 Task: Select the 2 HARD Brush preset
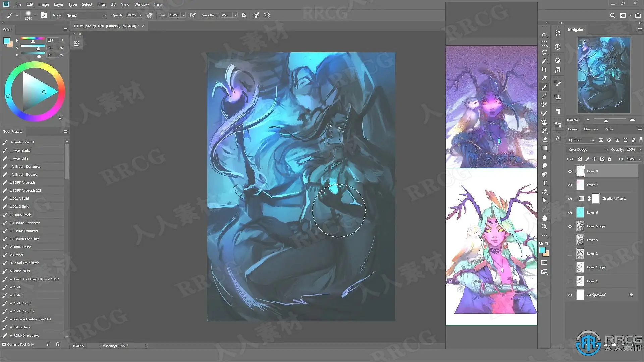click(x=21, y=247)
